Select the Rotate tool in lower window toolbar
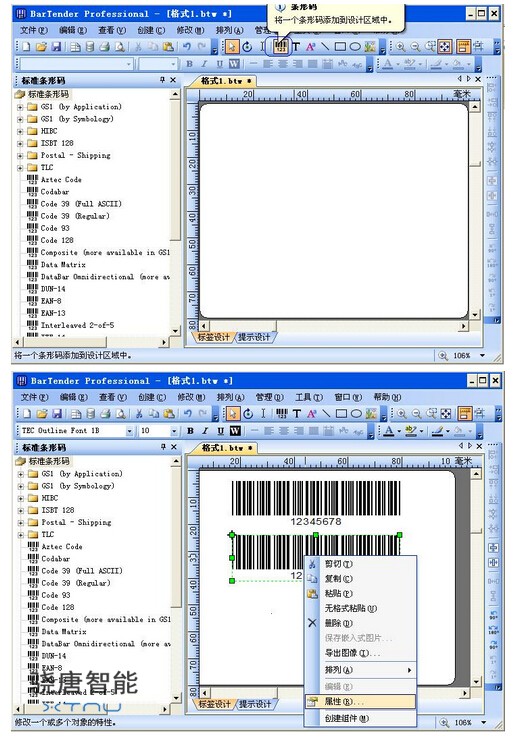 click(248, 414)
